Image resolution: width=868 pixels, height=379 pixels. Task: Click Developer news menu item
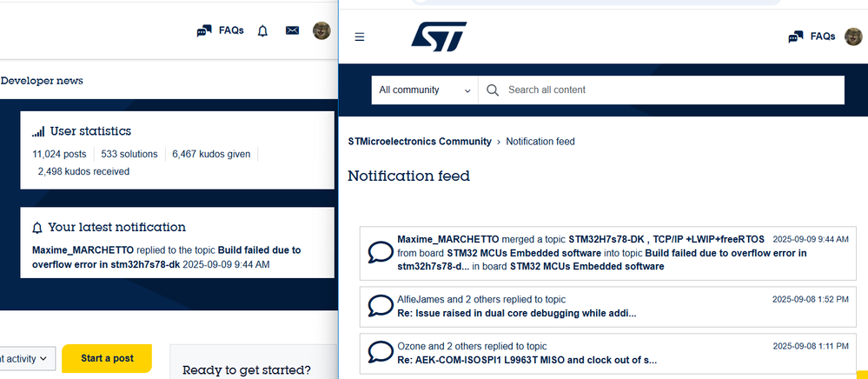click(42, 80)
